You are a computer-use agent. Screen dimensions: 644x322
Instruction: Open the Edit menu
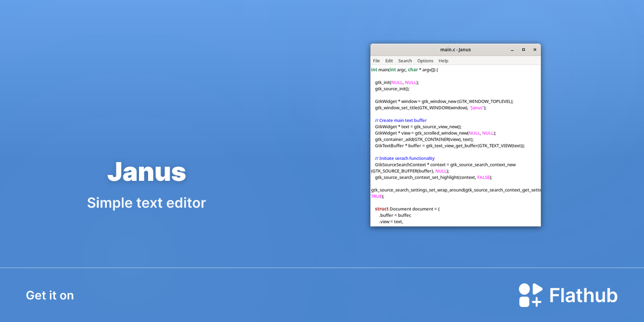coord(389,61)
